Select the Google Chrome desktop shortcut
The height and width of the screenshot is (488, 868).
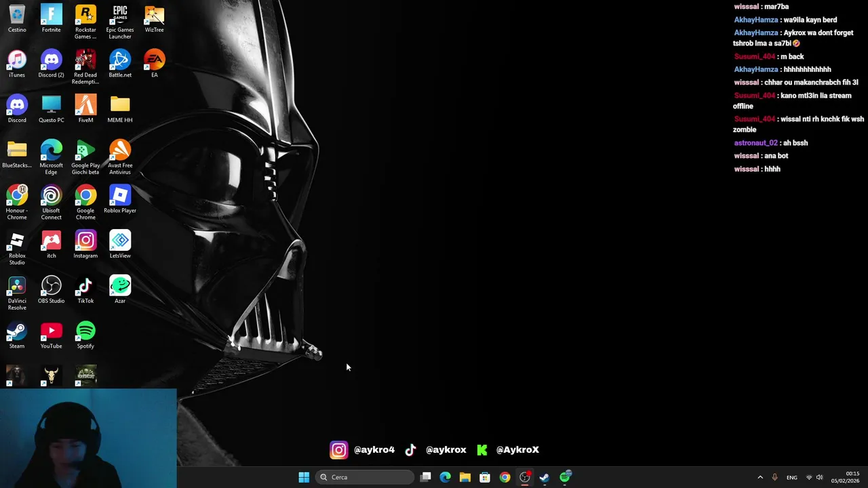pos(85,203)
